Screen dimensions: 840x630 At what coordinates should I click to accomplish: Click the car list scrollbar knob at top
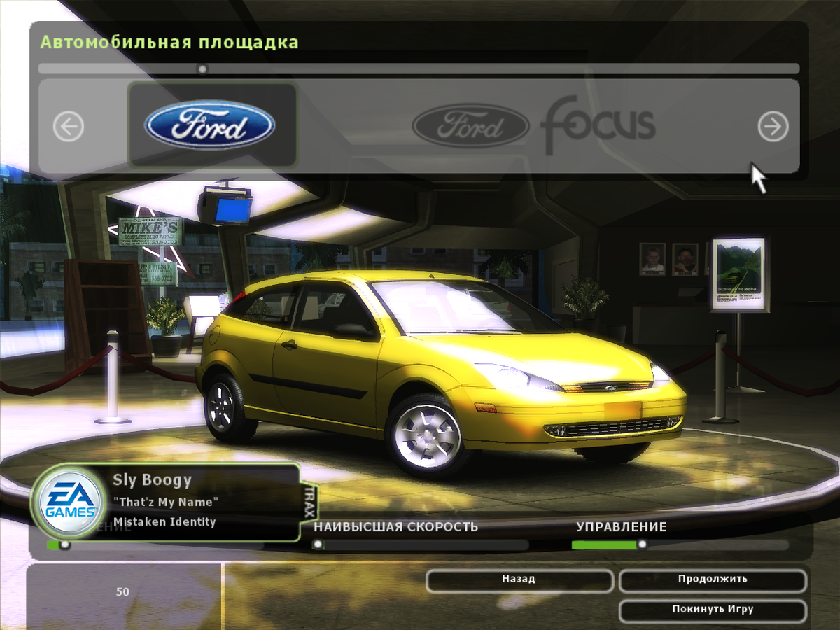202,69
